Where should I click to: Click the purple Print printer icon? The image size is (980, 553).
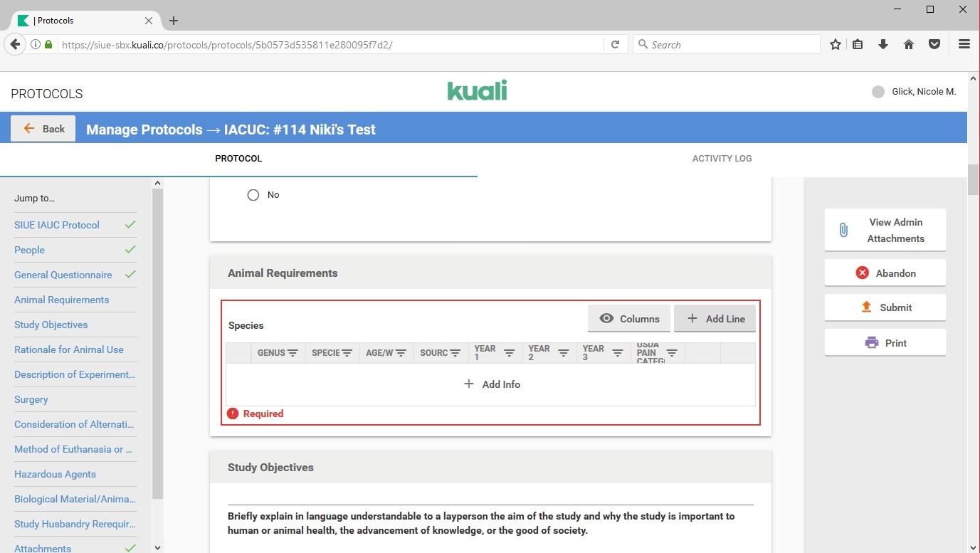tap(871, 342)
